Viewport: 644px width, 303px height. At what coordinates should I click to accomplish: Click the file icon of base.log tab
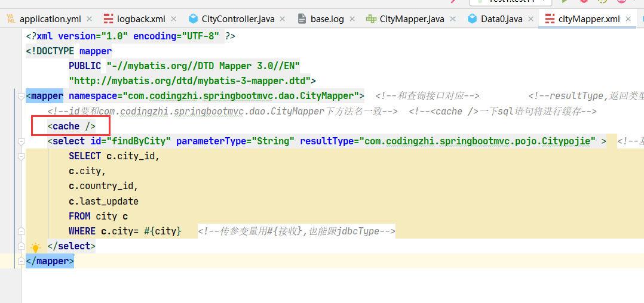(302, 18)
